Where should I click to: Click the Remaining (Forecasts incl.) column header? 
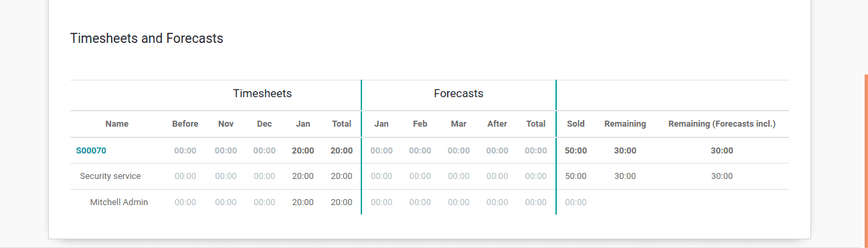722,124
